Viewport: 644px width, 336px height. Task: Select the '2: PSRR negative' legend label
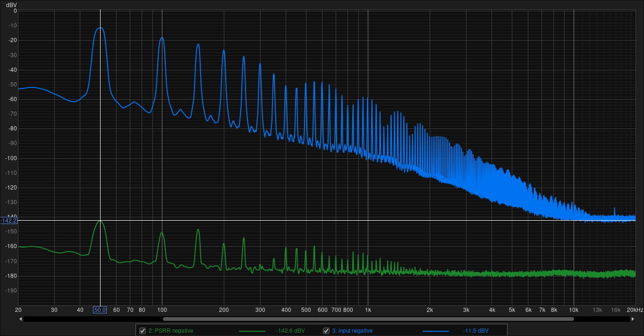click(171, 331)
